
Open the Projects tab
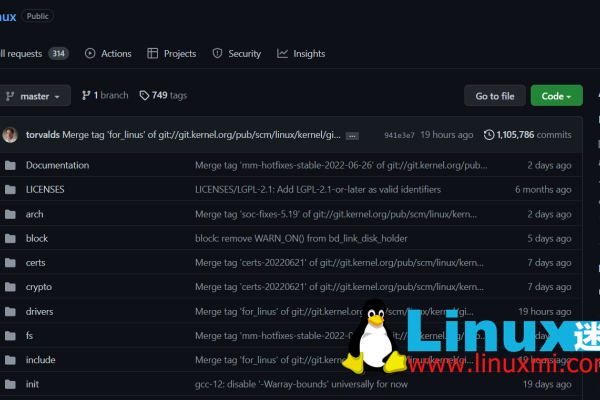(x=171, y=54)
